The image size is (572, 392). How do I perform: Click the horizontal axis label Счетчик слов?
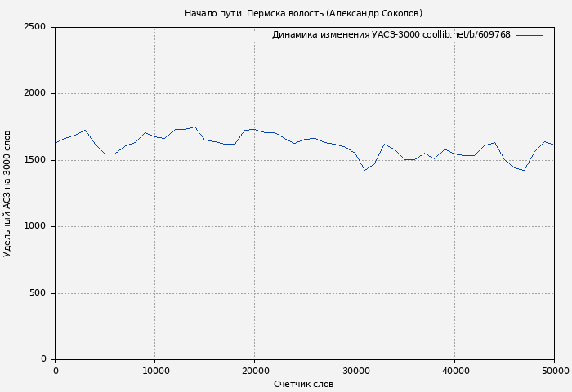[x=303, y=384]
